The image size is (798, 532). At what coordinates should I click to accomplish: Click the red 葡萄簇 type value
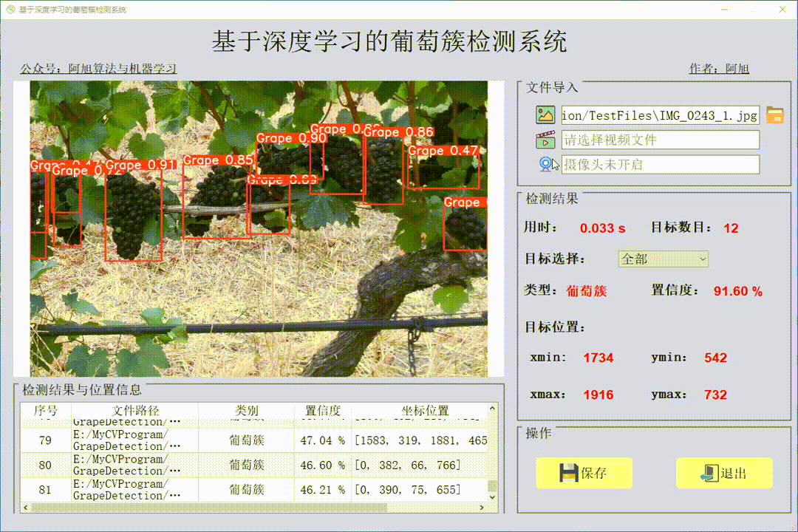point(586,291)
